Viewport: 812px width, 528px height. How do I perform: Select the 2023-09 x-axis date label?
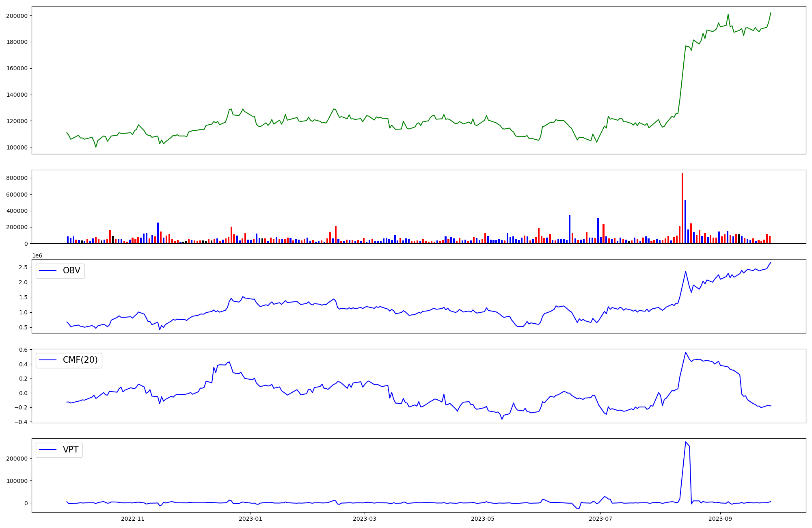pyautogui.click(x=720, y=519)
